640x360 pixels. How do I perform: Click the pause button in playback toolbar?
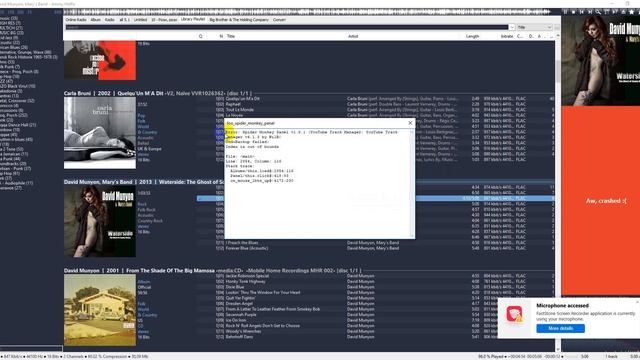(566, 12)
